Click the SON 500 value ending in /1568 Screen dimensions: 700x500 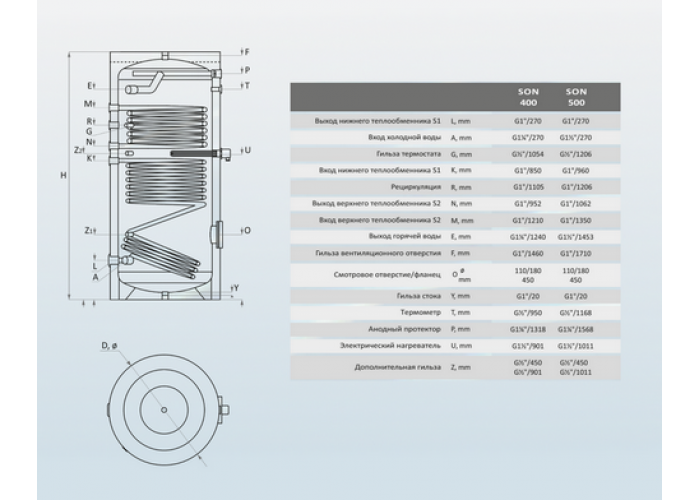point(576,329)
